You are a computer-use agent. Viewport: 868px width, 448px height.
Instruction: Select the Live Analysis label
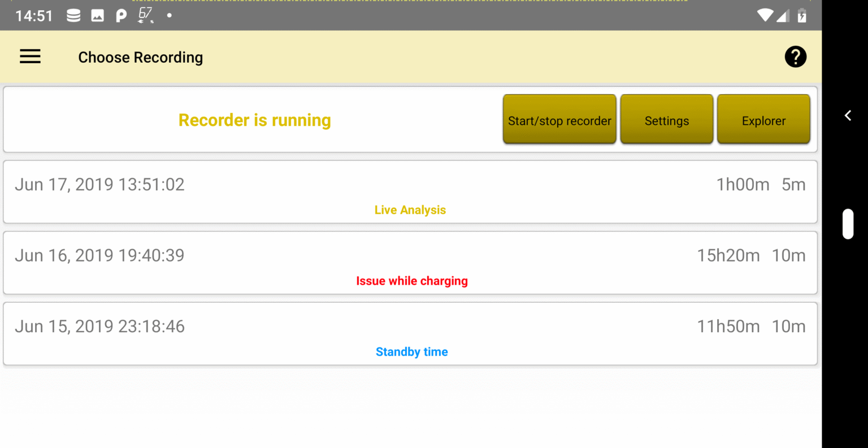click(410, 210)
